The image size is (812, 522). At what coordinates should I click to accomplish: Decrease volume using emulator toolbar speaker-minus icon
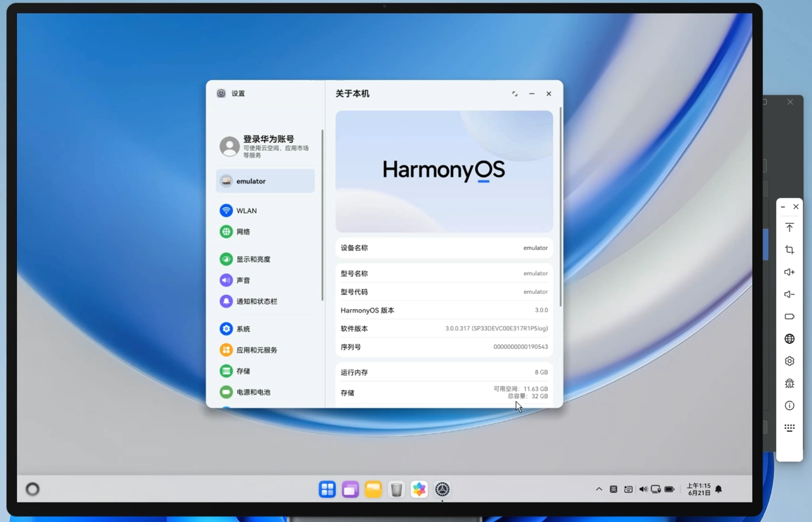click(x=790, y=294)
